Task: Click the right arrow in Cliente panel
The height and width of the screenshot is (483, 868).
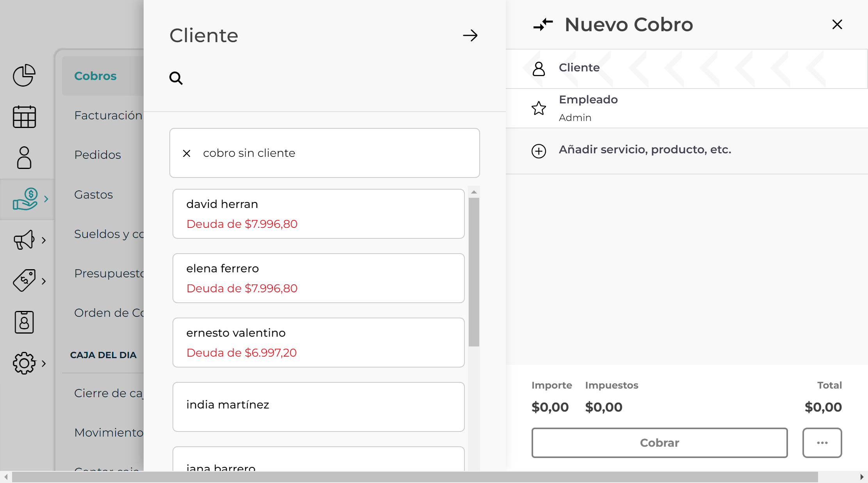Action: tap(470, 36)
